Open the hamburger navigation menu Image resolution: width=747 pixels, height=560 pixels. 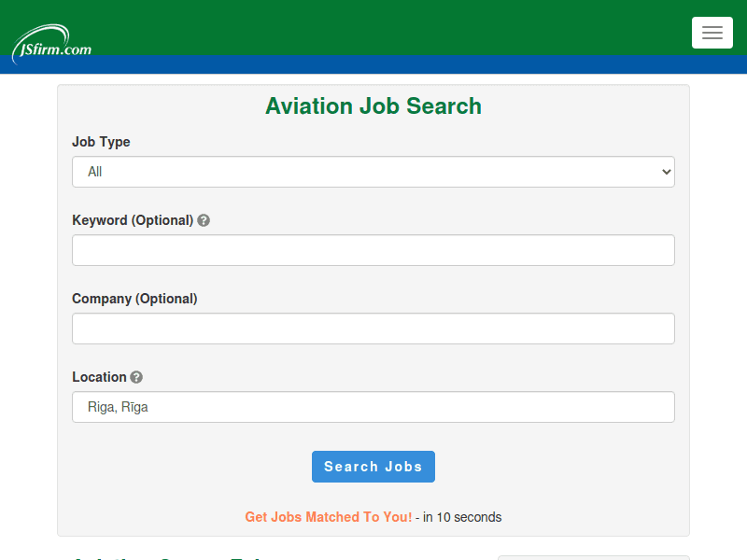tap(712, 33)
